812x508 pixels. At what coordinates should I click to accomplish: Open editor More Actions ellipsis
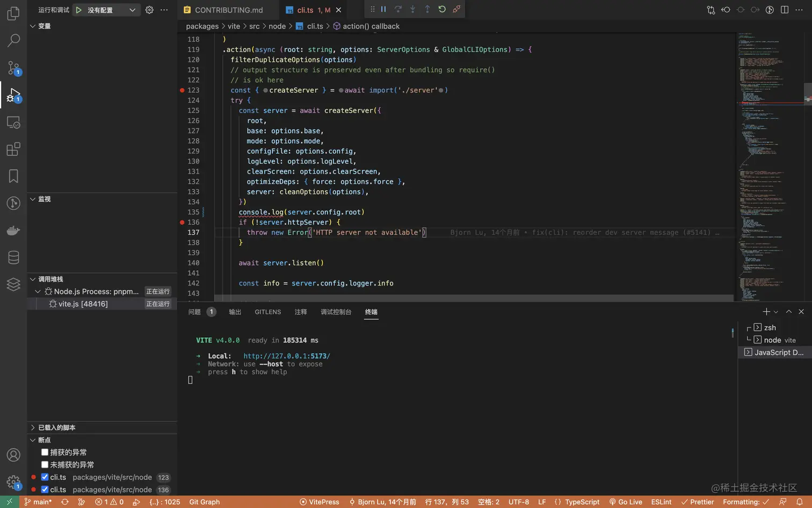click(799, 10)
